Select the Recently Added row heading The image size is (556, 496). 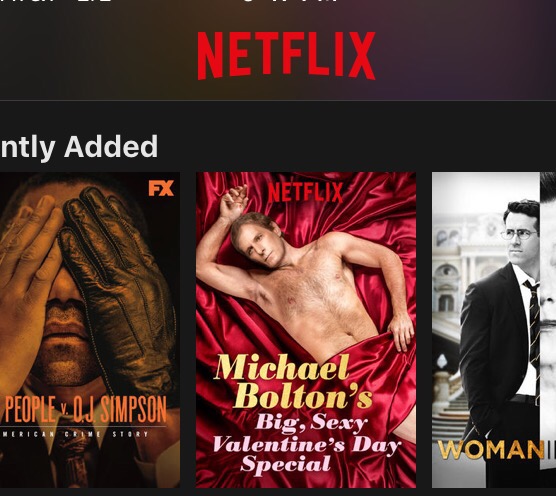coord(79,147)
